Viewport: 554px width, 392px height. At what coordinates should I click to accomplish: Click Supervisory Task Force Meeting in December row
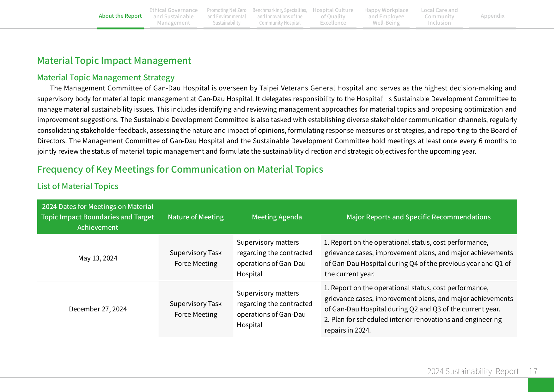coord(196,309)
